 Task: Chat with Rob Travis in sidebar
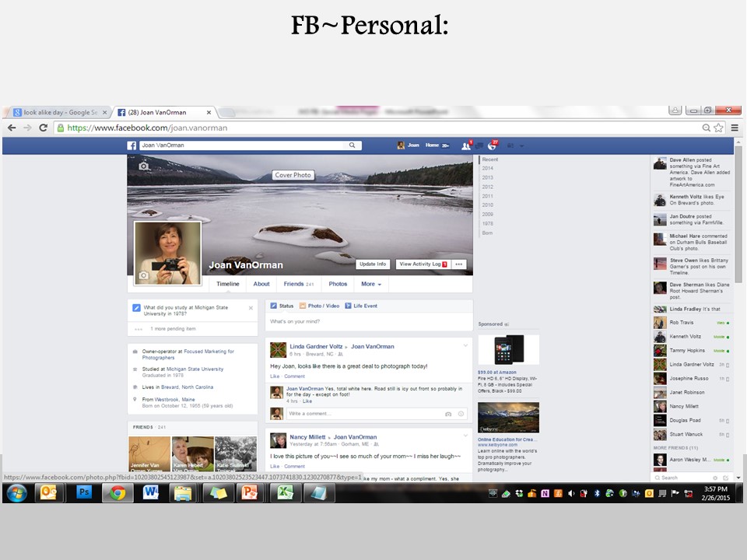click(x=691, y=322)
